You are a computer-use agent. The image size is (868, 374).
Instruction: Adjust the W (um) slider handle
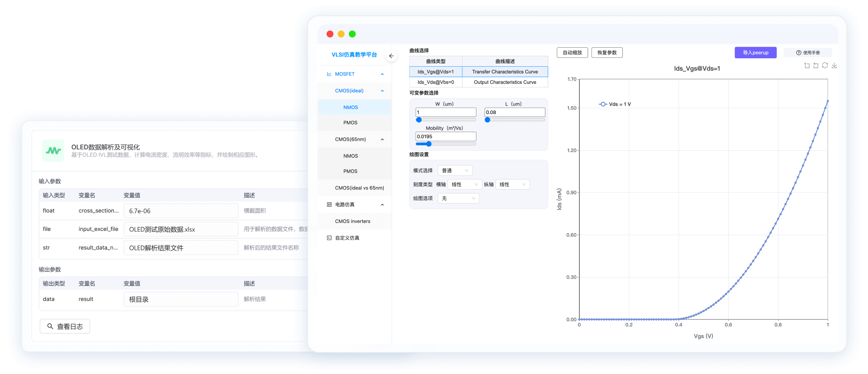click(x=419, y=120)
